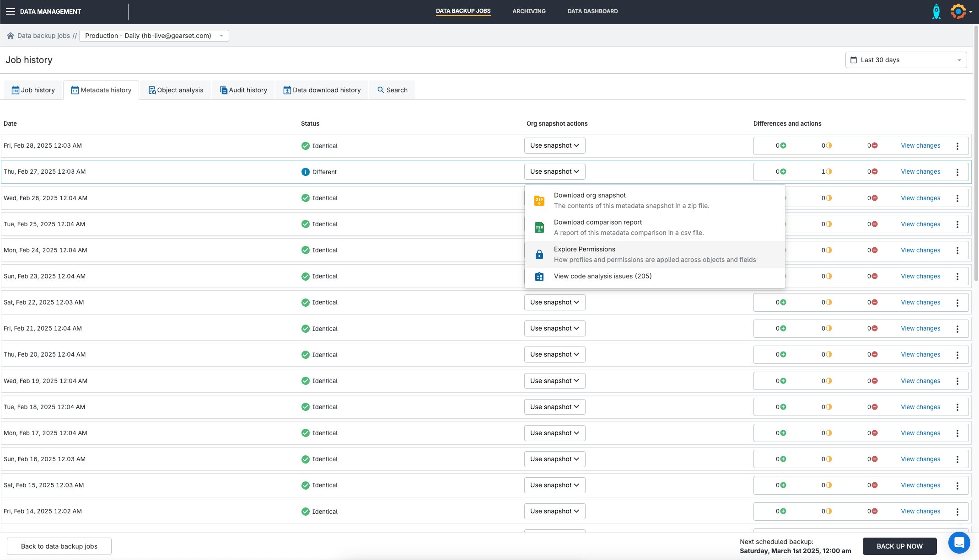Go to the Archiving section in top nav
Viewport: 979px width, 560px height.
point(529,11)
